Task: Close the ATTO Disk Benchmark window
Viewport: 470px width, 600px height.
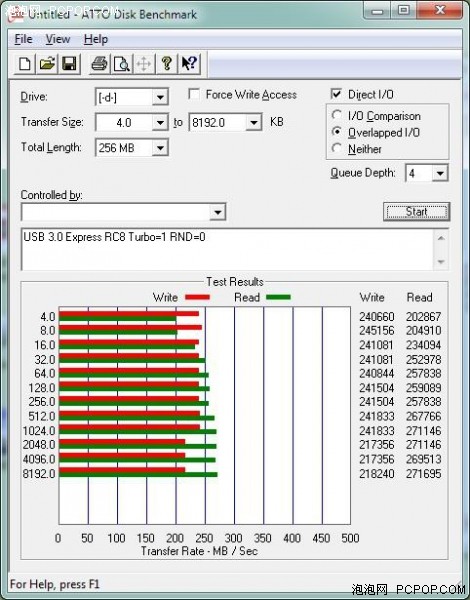Action: (x=440, y=11)
